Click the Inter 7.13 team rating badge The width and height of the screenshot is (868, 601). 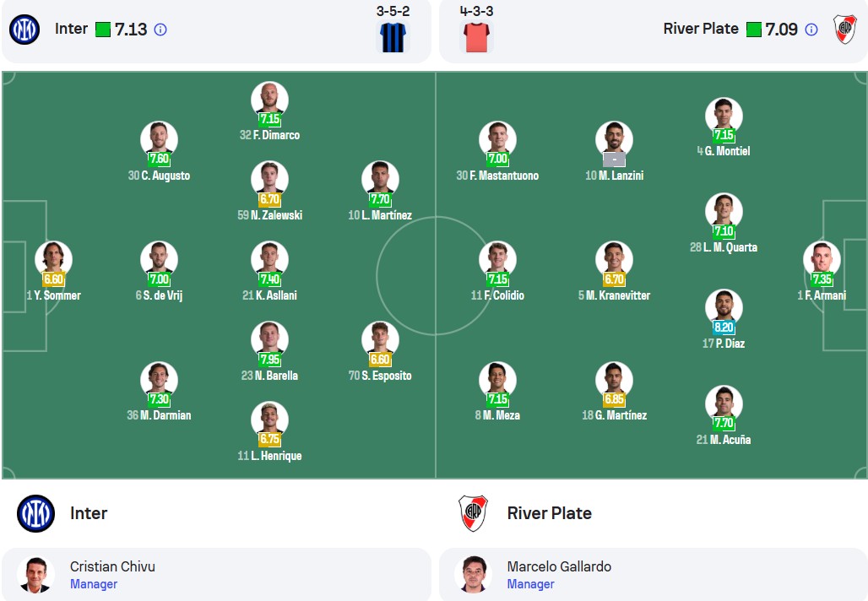pos(122,30)
